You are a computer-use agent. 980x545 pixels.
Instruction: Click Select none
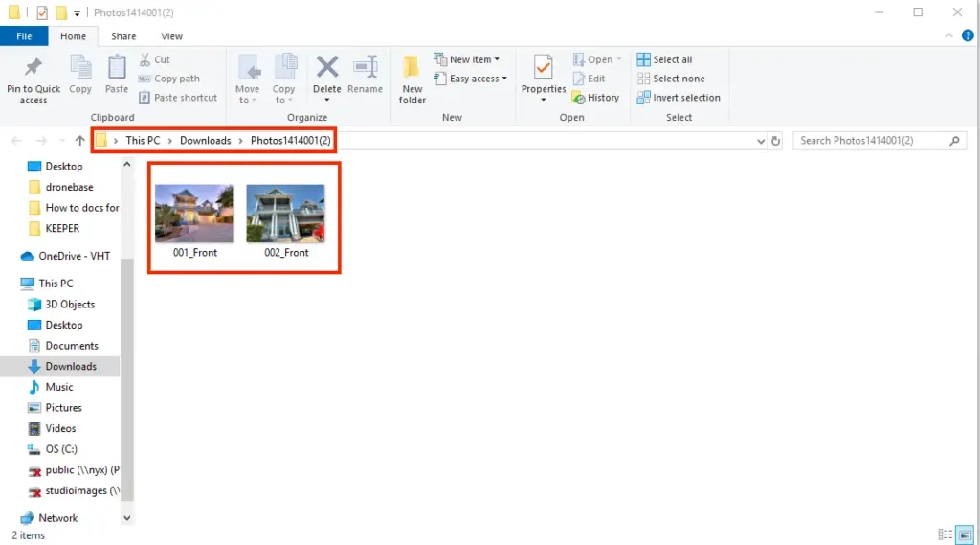pyautogui.click(x=671, y=79)
